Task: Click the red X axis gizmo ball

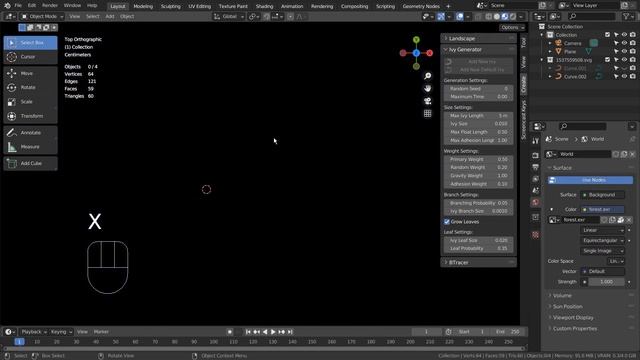Action: pos(430,53)
